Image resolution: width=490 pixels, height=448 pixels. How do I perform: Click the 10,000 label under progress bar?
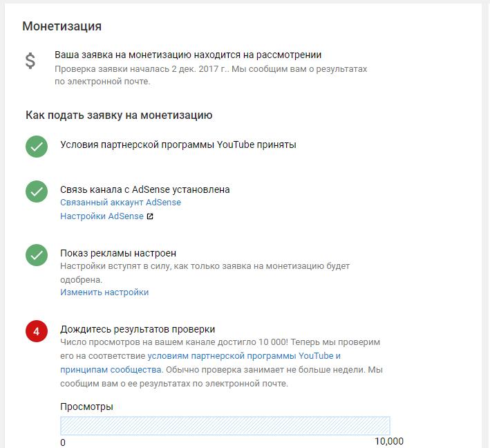tap(389, 442)
